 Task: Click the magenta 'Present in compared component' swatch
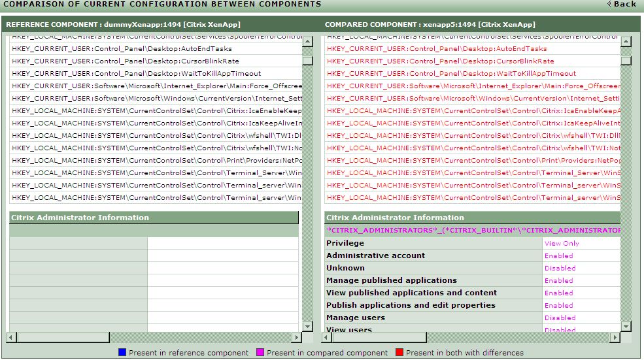click(260, 352)
